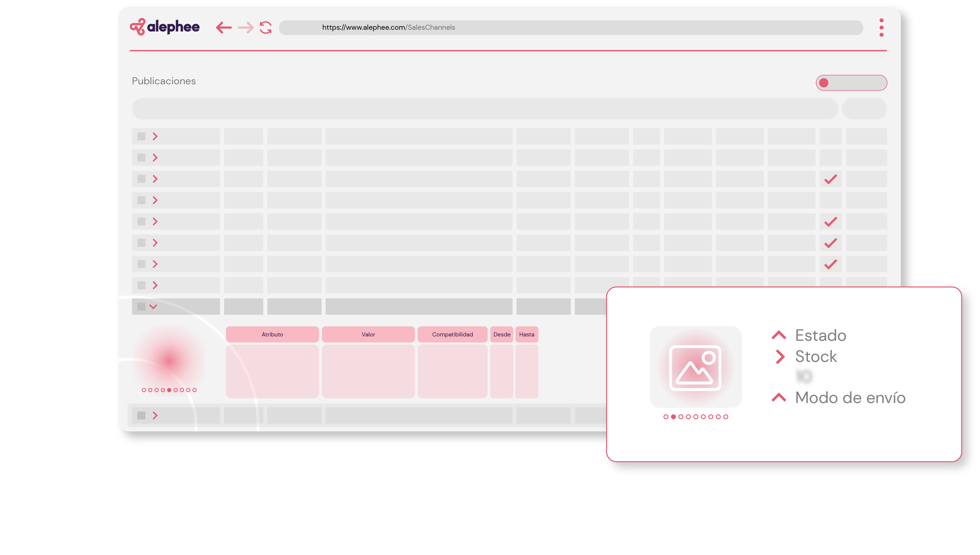Select the Atributo column header
The width and height of the screenshot is (980, 555).
(272, 334)
